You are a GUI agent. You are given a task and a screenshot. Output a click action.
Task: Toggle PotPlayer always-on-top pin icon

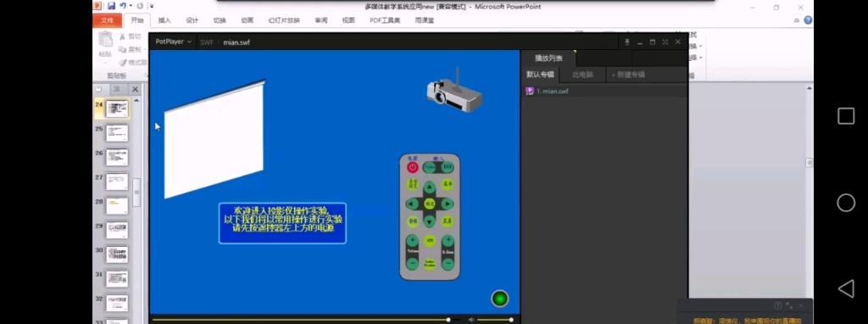click(627, 42)
